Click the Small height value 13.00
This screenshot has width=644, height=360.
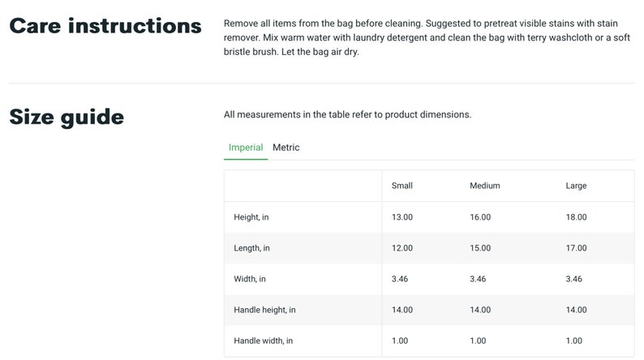(402, 217)
